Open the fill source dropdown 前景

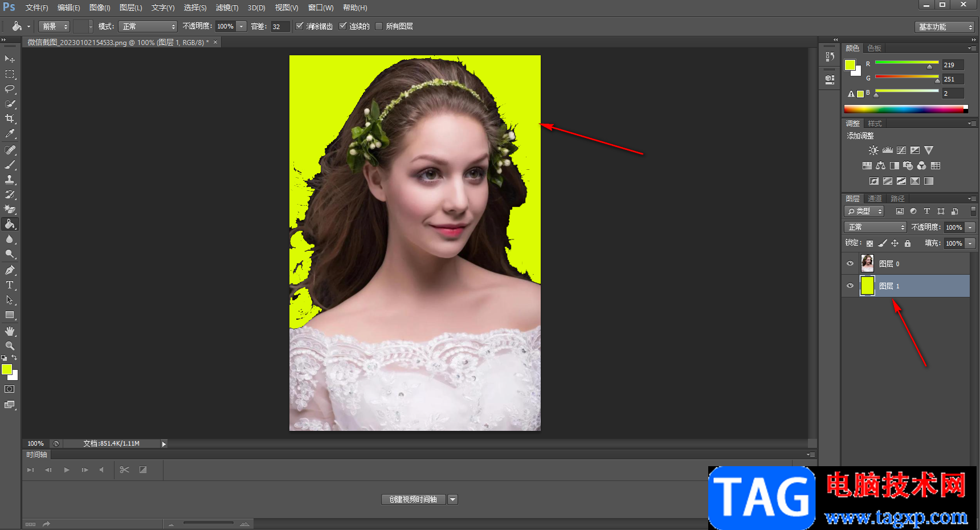coord(54,26)
